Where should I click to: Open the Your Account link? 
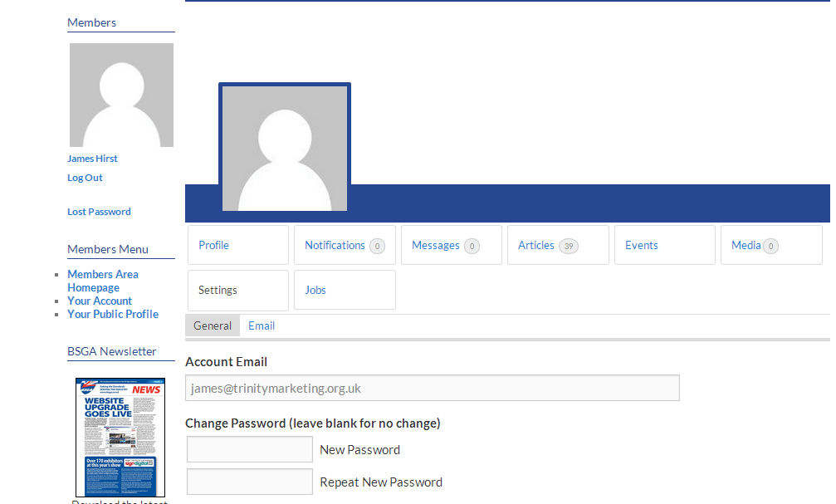pyautogui.click(x=99, y=301)
